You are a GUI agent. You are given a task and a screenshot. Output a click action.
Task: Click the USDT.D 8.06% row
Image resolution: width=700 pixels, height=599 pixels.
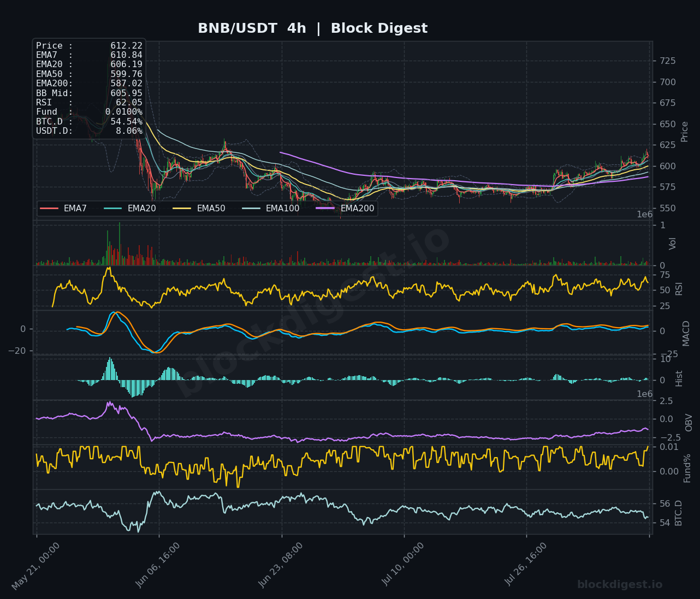89,131
